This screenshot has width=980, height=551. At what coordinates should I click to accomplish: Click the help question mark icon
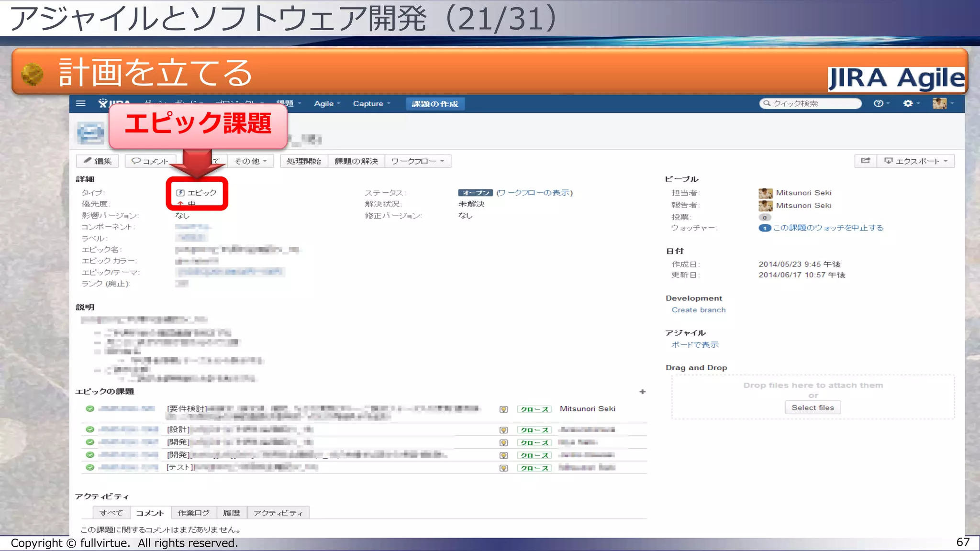[878, 103]
